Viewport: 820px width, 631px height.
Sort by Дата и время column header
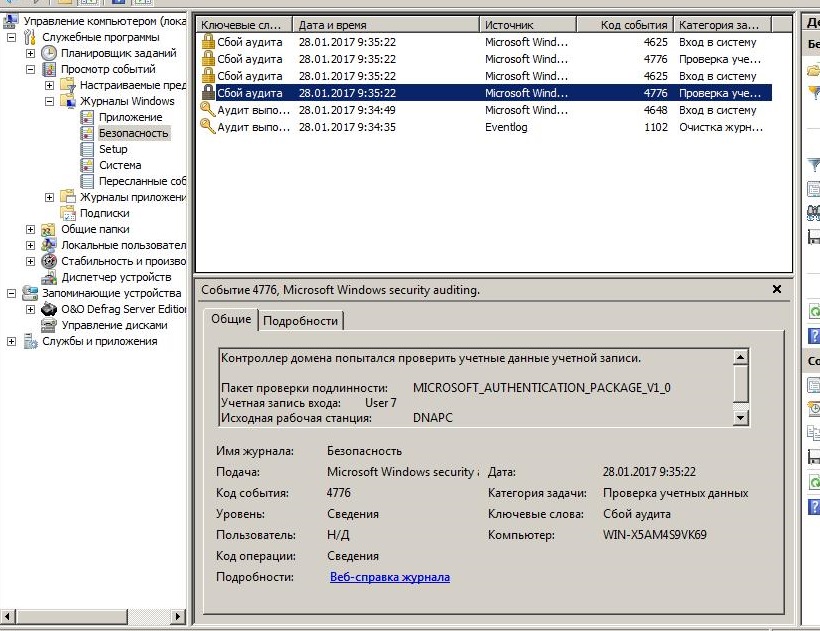tap(385, 24)
